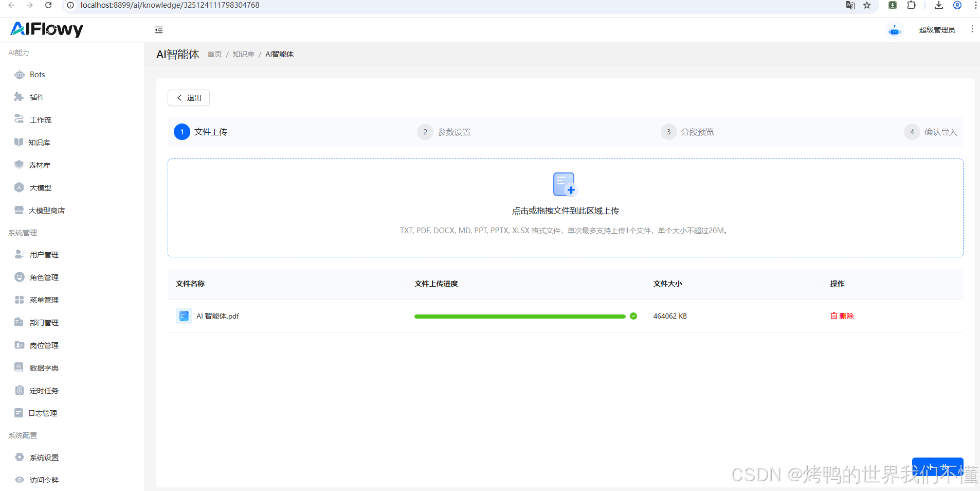Click the red 删除 delete link

(x=842, y=316)
